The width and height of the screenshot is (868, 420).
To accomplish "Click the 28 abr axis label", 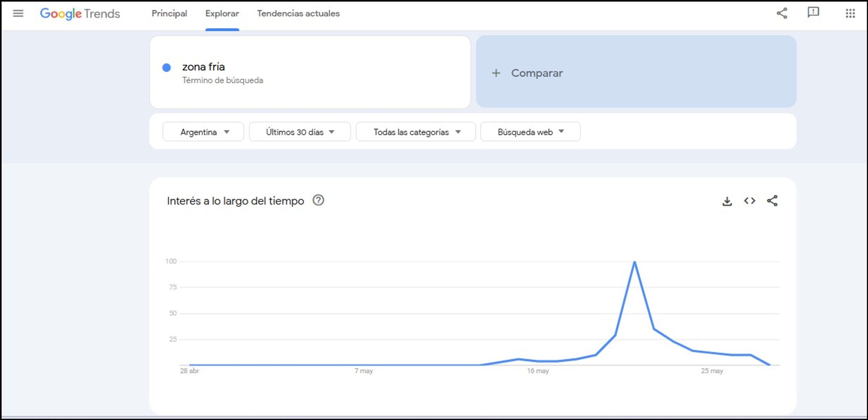I will point(190,371).
